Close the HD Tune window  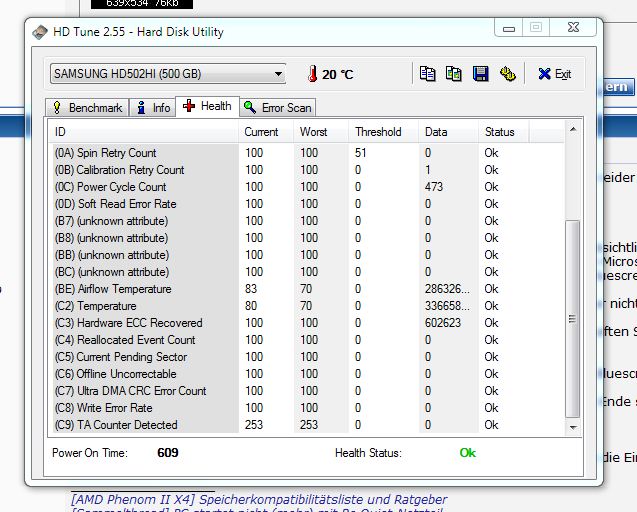pyautogui.click(x=573, y=27)
